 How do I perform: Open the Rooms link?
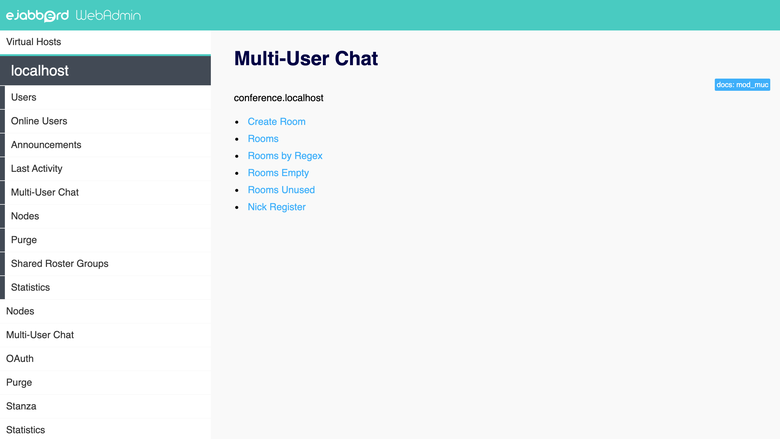pos(263,139)
